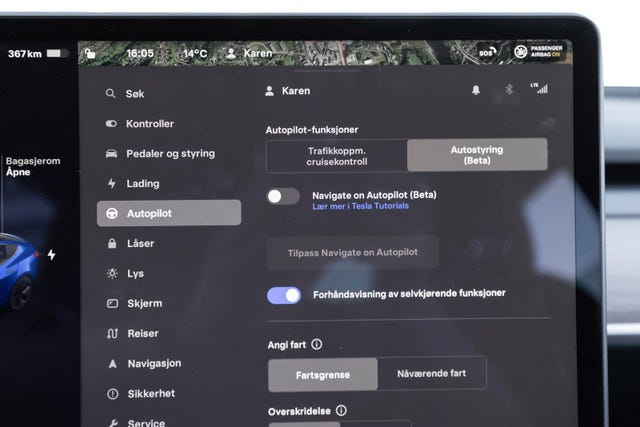Click the SOS icon in status bar

pos(487,52)
